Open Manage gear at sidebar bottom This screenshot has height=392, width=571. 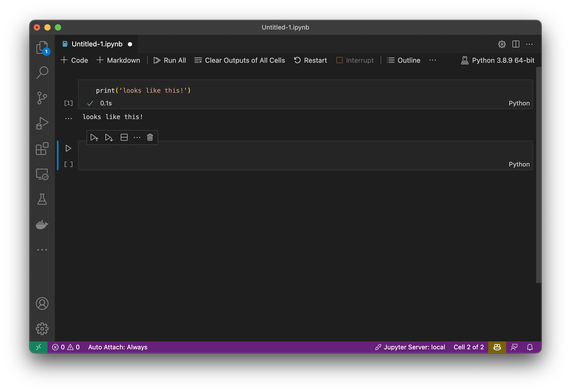[x=42, y=329]
